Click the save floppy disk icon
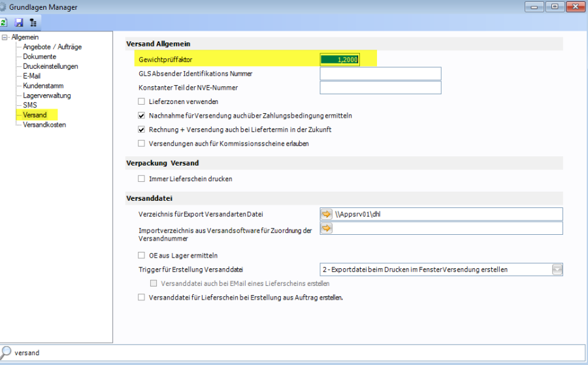Screen dimensions: 588x365 click(x=18, y=22)
